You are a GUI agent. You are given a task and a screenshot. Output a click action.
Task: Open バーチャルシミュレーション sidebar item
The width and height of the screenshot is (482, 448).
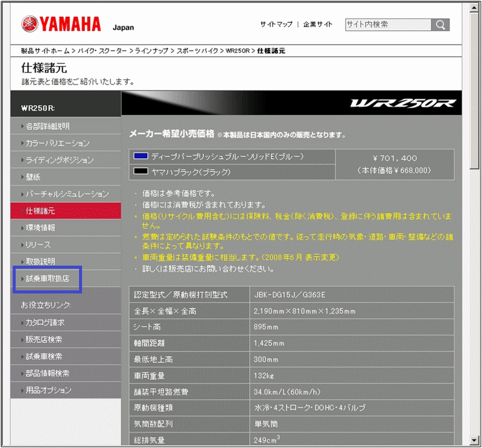coord(66,194)
